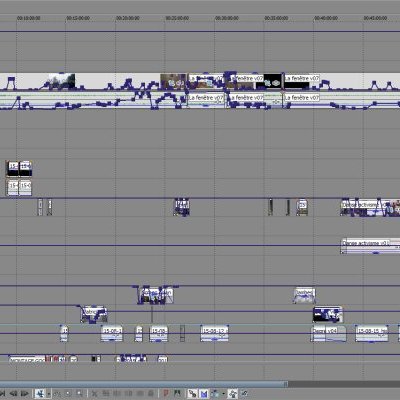Select the Selection Edit tool

pyautogui.click(x=68, y=394)
